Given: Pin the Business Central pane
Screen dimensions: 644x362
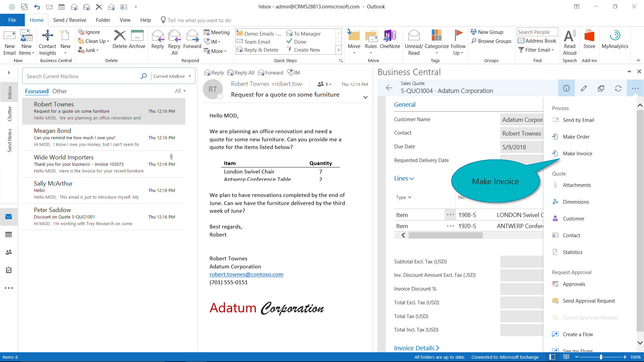Looking at the screenshot, I should point(629,71).
